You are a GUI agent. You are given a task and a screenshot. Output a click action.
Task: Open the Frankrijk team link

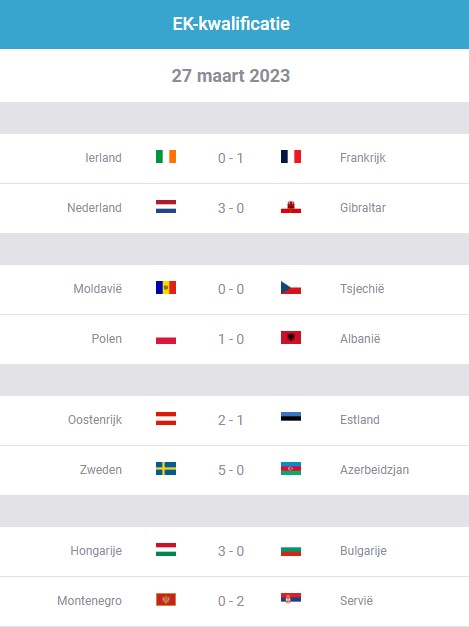coord(363,158)
